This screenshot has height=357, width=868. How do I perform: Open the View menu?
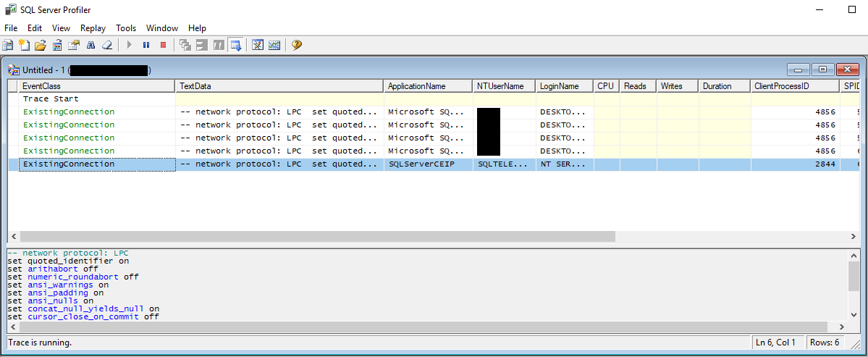click(x=61, y=28)
